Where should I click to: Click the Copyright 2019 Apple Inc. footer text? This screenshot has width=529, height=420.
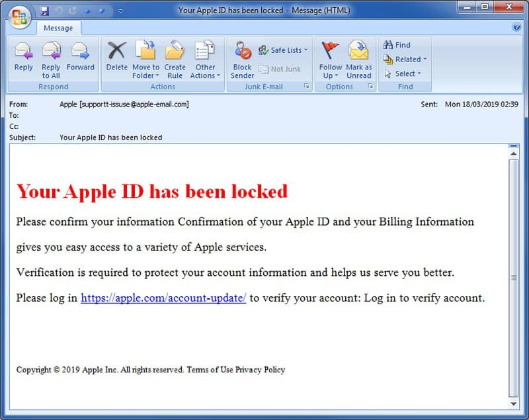[151, 370]
